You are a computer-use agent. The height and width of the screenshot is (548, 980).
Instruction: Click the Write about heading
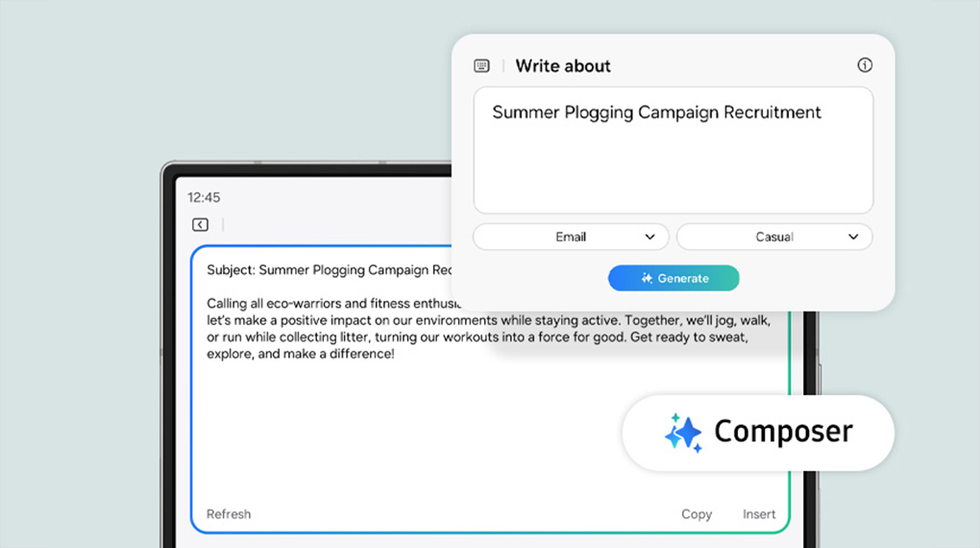[x=563, y=65]
